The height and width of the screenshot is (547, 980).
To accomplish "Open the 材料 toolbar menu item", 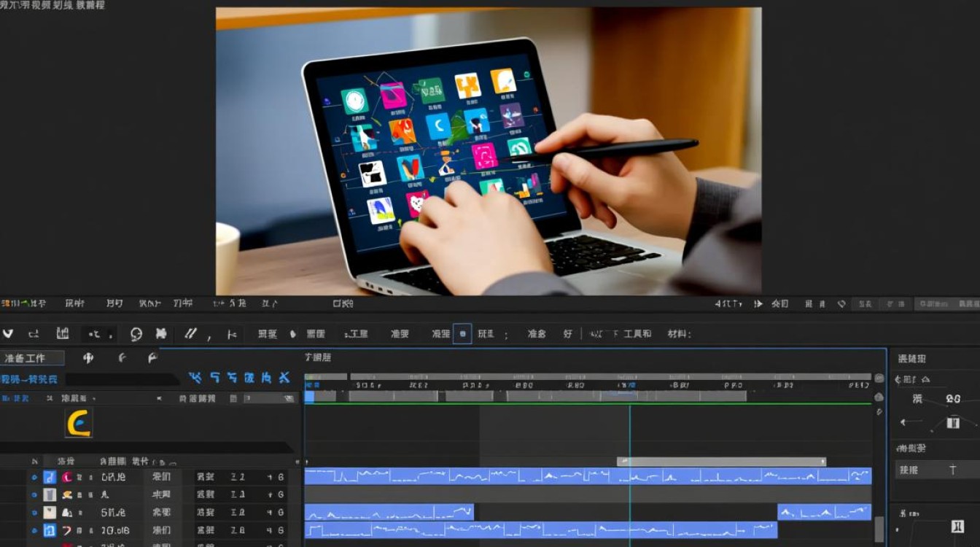I will tap(678, 334).
